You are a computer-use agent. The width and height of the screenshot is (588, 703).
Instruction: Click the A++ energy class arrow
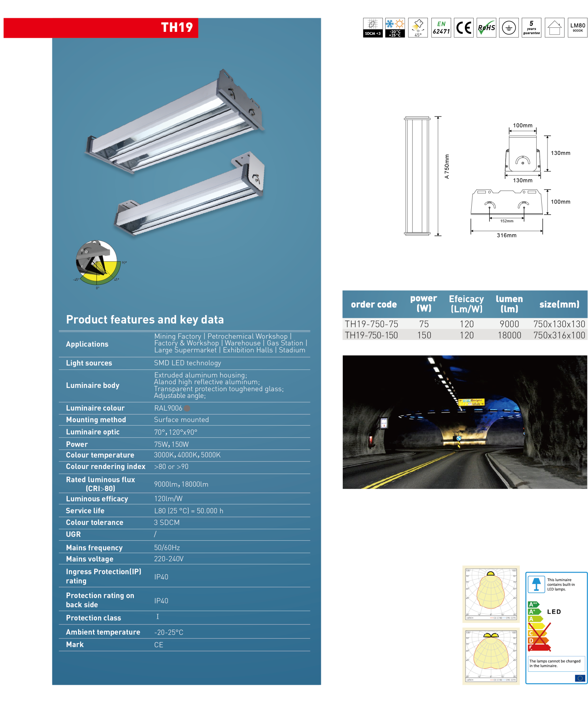pos(533,604)
